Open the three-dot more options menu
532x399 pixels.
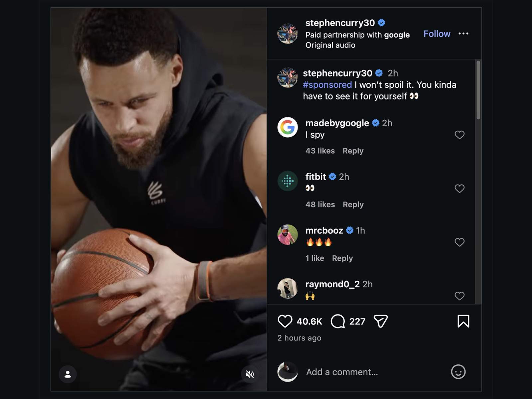coord(463,34)
